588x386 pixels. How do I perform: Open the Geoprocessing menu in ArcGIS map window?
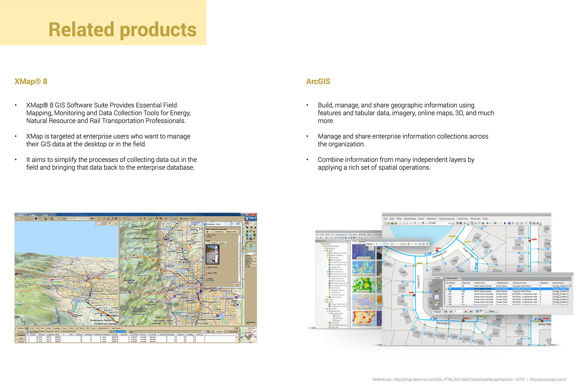[447, 219]
